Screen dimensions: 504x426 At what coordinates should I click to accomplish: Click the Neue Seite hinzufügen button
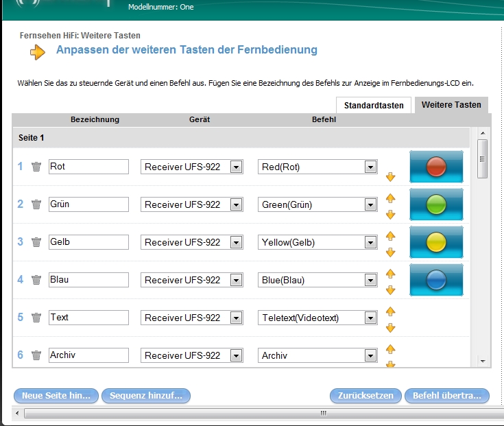pos(56,396)
